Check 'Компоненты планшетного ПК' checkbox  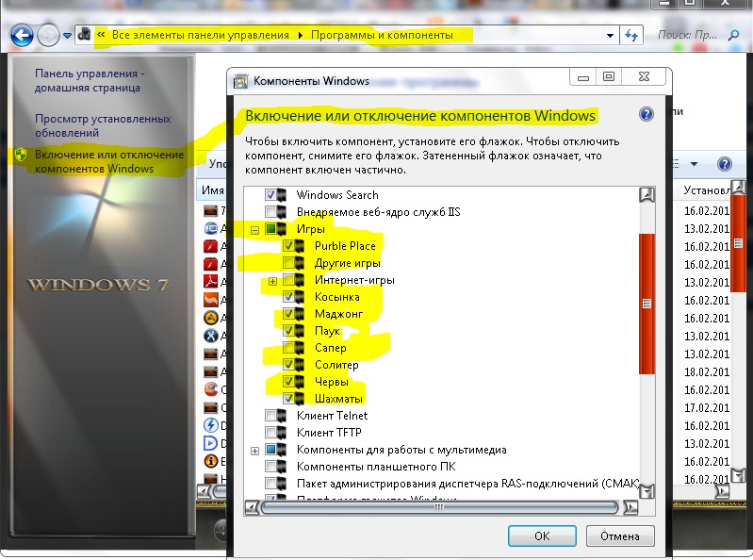[x=270, y=467]
